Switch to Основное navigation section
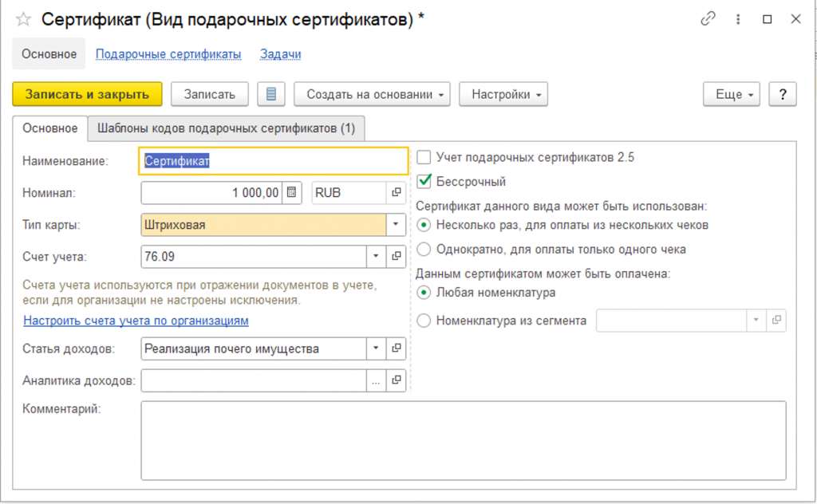 point(49,53)
